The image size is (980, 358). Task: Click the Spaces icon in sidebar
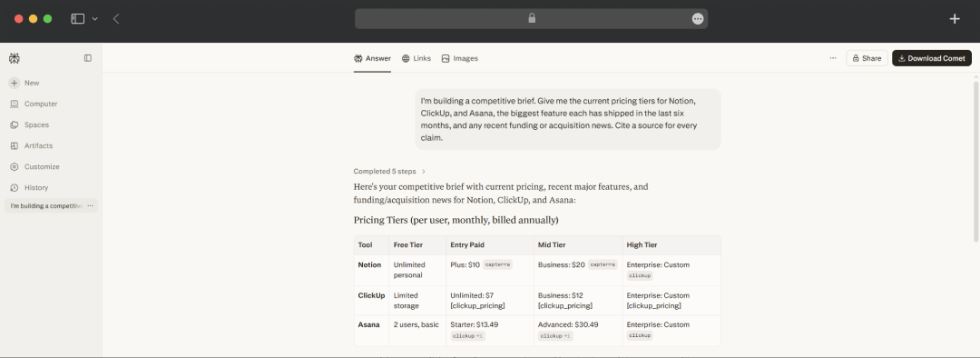tap(14, 124)
